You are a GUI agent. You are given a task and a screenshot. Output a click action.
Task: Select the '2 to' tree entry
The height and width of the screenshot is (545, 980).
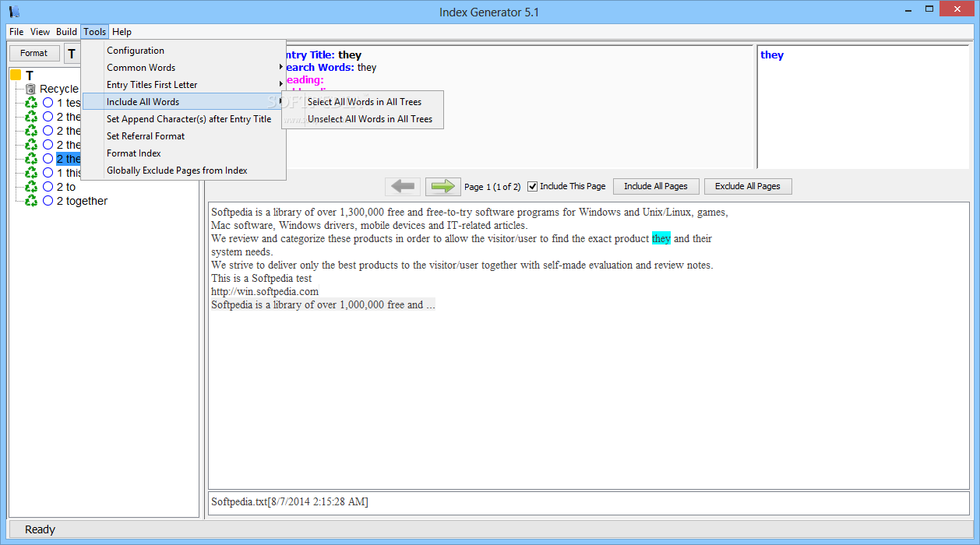[x=66, y=187]
